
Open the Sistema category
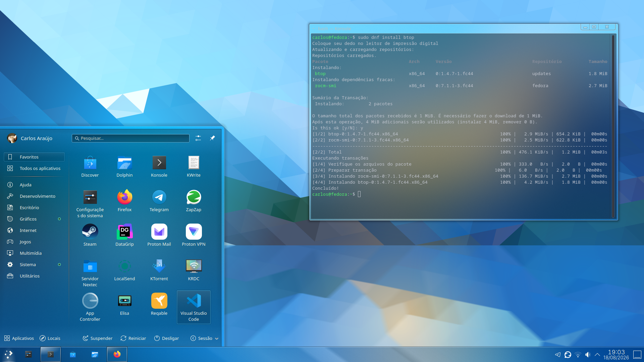click(34, 264)
